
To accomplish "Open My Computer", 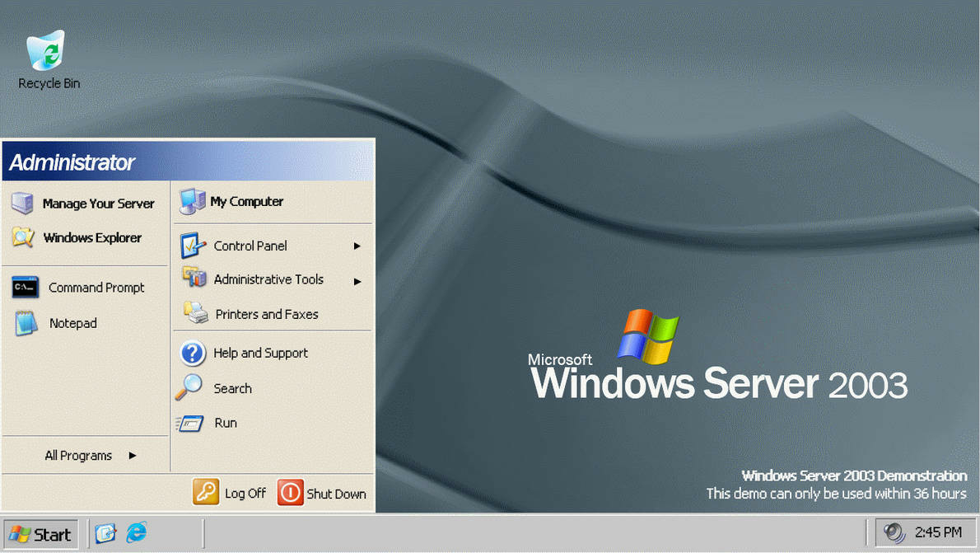I will coord(246,200).
